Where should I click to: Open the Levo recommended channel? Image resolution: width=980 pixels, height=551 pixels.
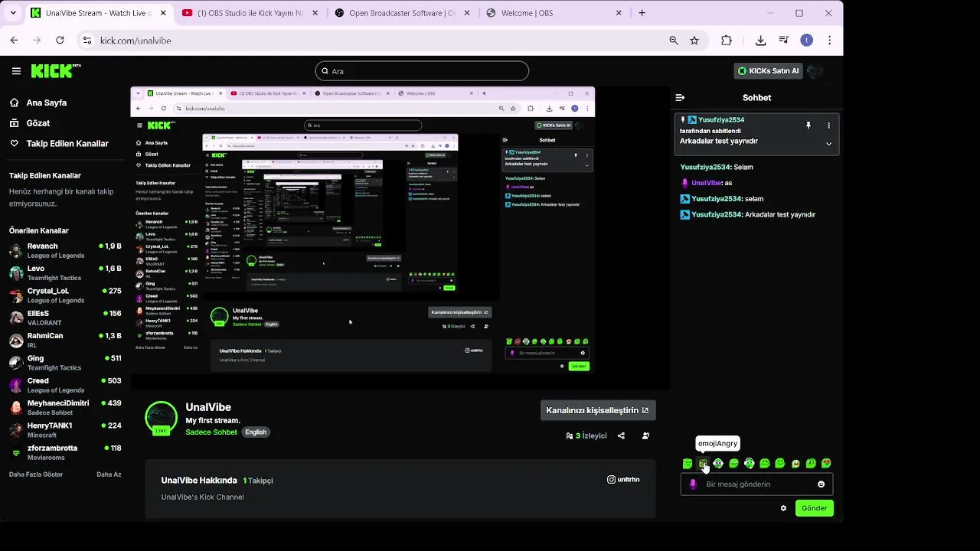[x=65, y=273]
